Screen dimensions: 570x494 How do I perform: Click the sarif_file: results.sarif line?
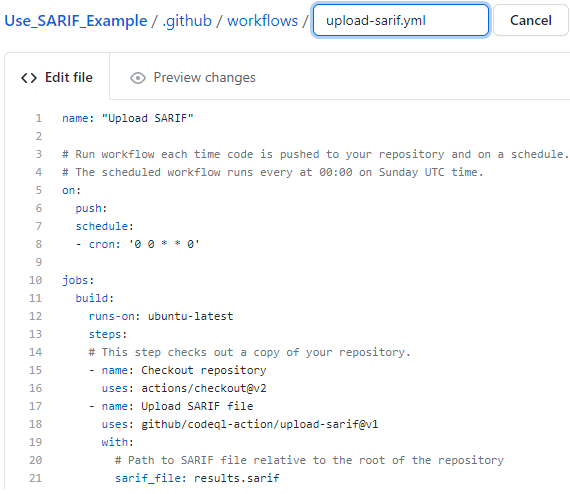click(197, 478)
